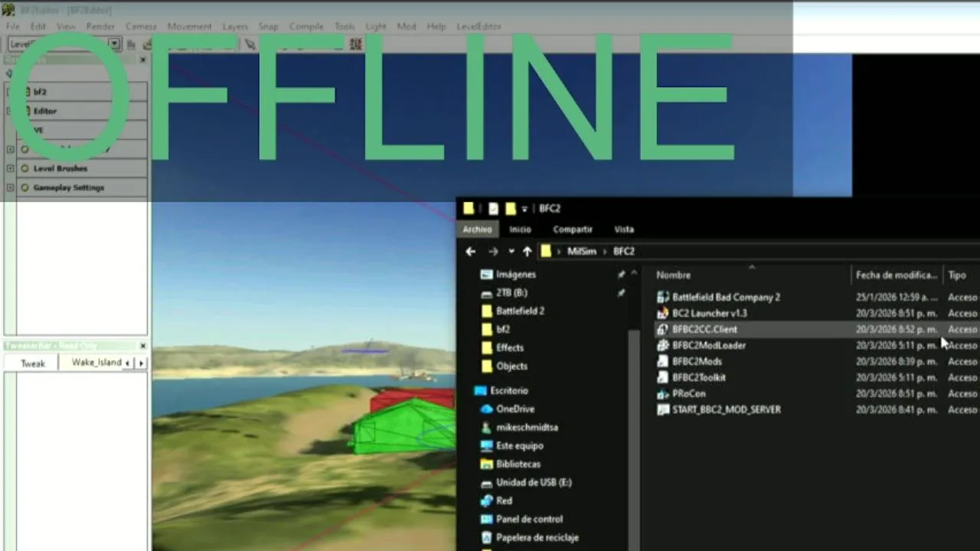The width and height of the screenshot is (980, 551).
Task: Open the level mode dropdown in BF2Editor
Action: [x=114, y=44]
